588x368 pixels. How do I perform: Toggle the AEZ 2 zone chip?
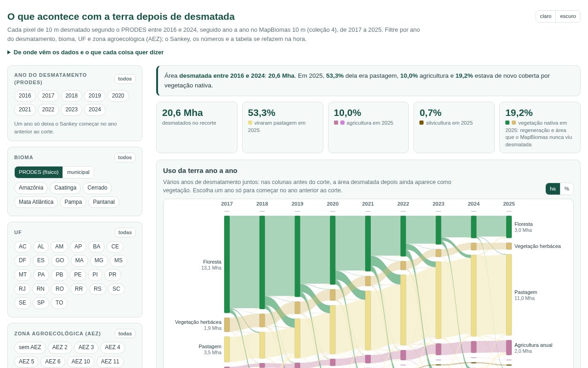60,347
